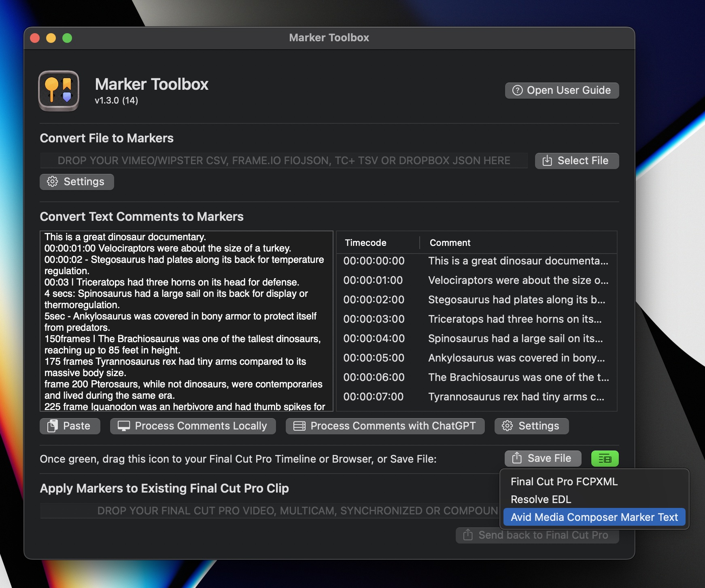
Task: Sort by the Timecode column header
Action: 365,243
